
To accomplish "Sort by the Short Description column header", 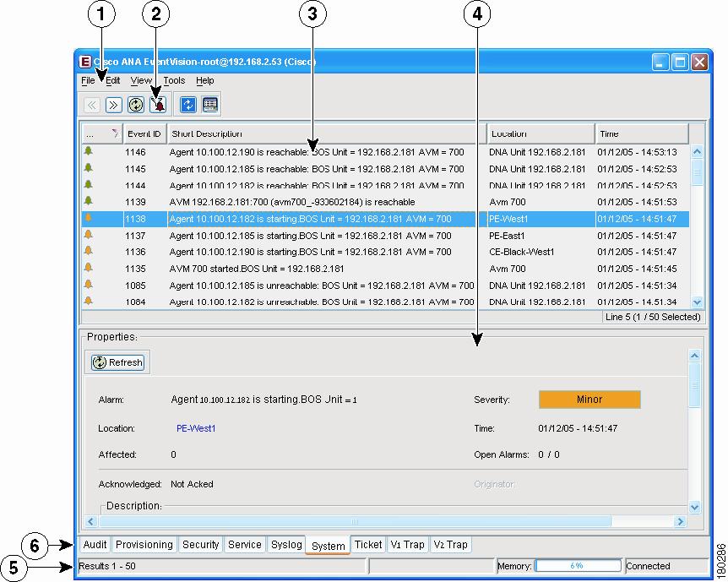I will [326, 133].
